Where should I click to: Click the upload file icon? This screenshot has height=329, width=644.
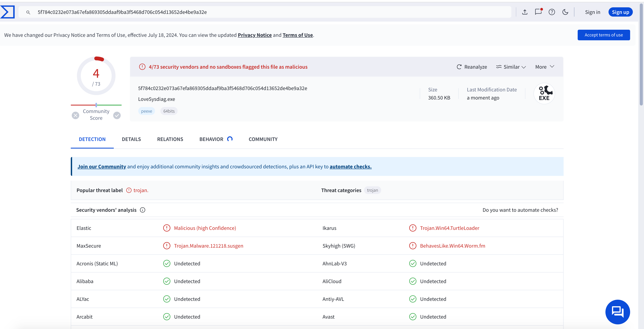(x=525, y=12)
